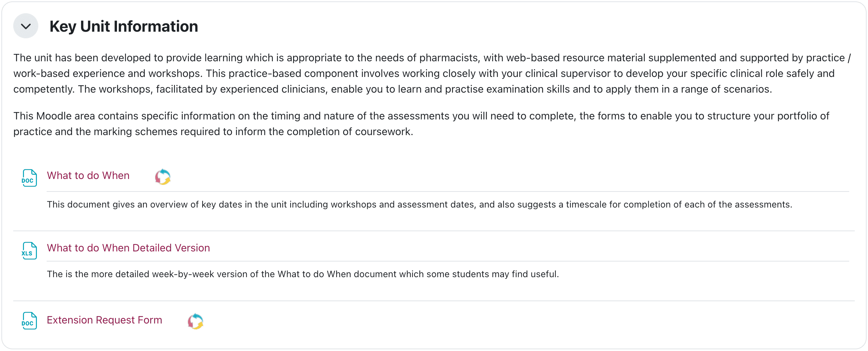
Task: Click the DOC icon for Extension Request Form
Action: (x=29, y=321)
